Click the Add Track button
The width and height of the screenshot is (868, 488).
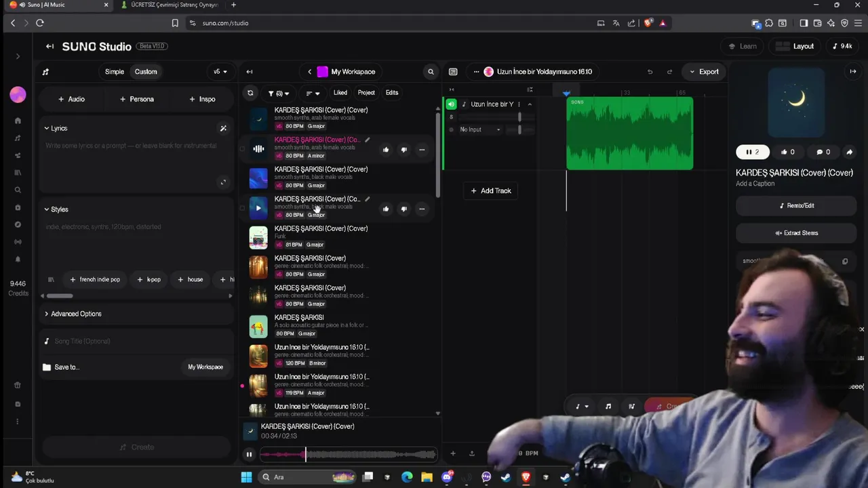tap(491, 190)
